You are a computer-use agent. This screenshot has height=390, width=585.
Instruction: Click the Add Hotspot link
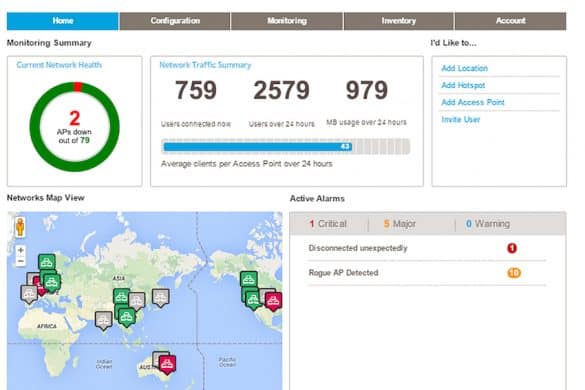463,85
